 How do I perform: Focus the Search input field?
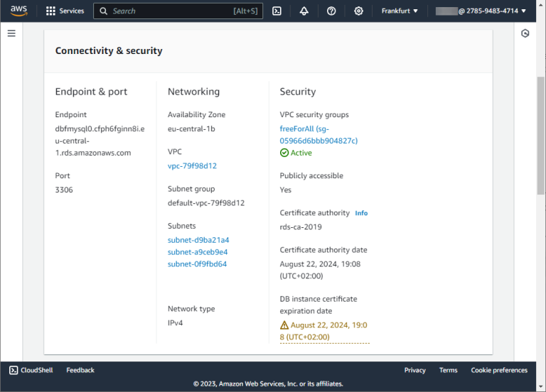[x=178, y=11]
